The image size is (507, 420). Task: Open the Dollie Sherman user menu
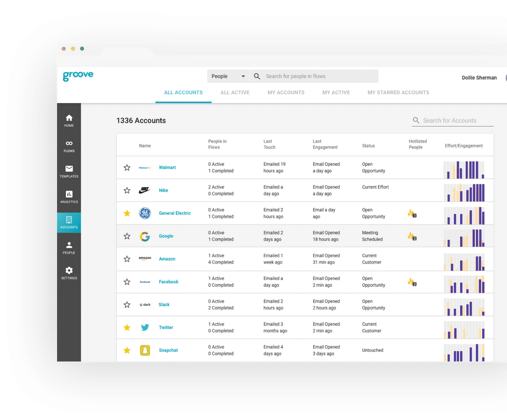coord(479,78)
